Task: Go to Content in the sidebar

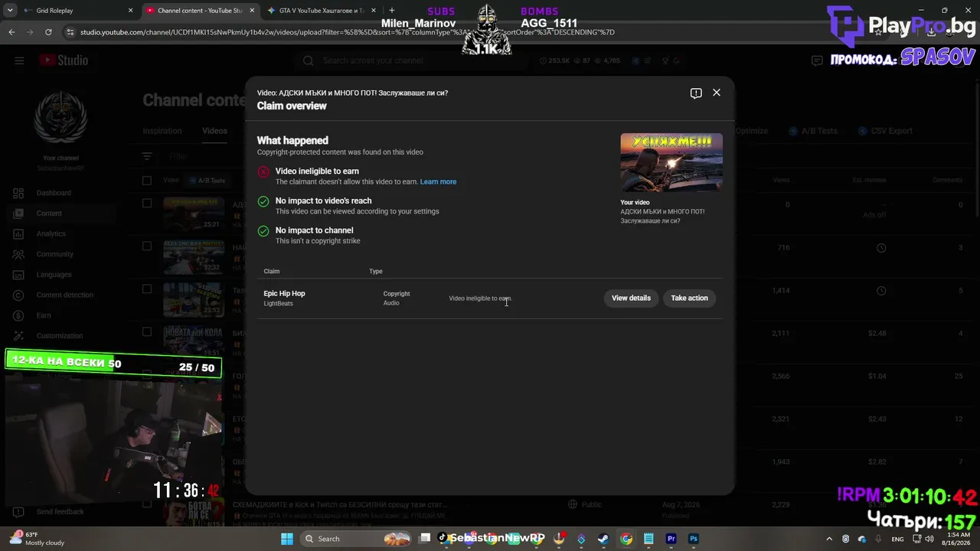Action: (49, 214)
